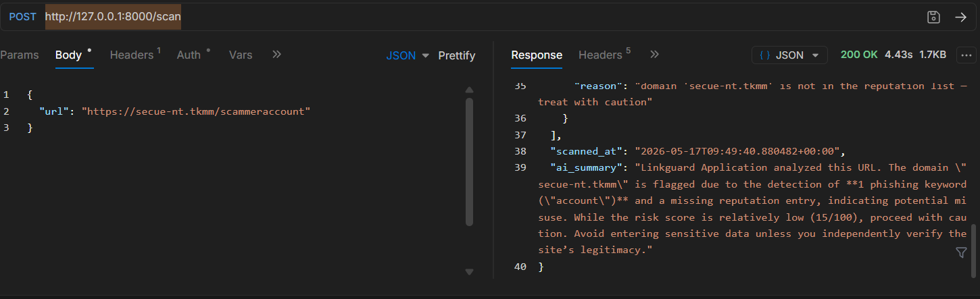980x299 pixels.
Task: Click the save request disk icon
Action: click(x=934, y=17)
